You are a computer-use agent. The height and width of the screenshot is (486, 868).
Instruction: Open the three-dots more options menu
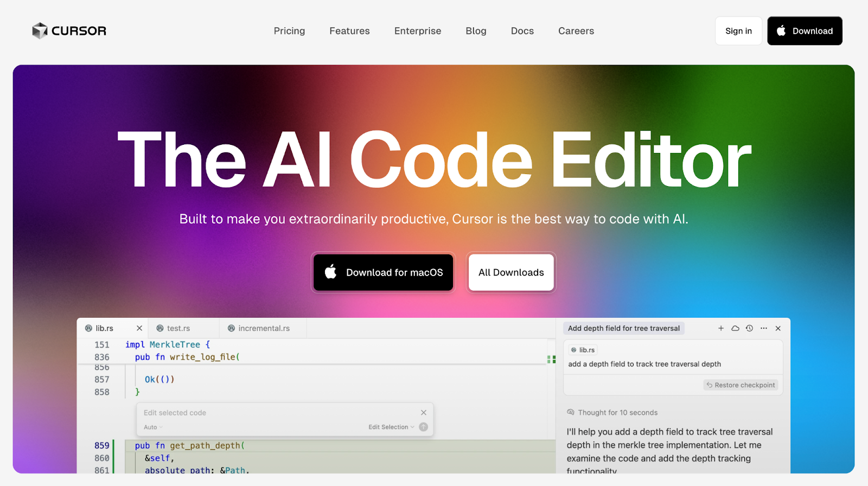[x=764, y=328]
